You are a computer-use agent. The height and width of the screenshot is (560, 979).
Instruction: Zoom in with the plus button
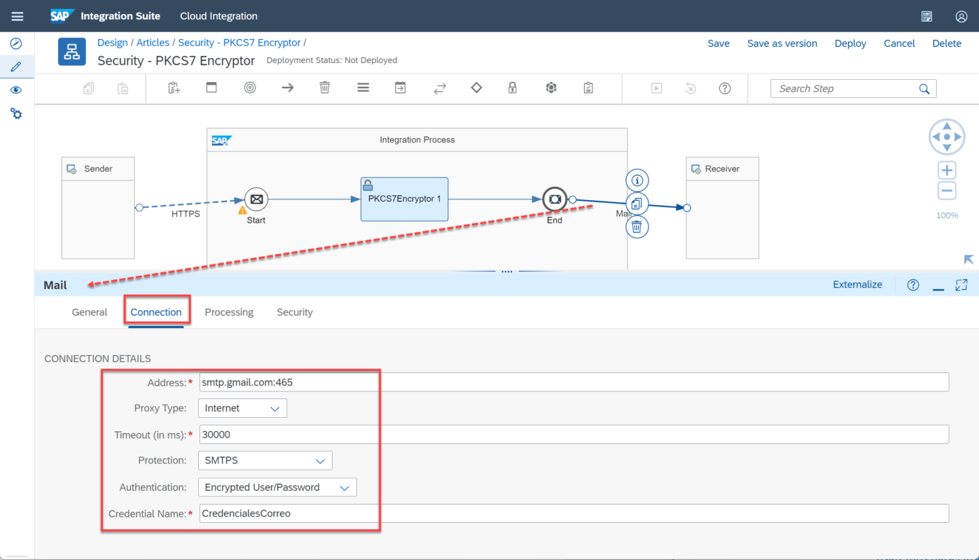tap(947, 170)
